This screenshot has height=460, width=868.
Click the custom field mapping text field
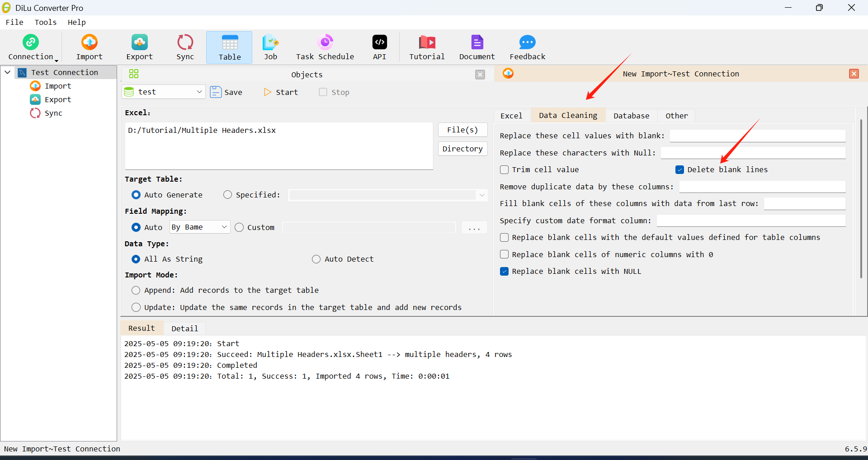coord(369,227)
